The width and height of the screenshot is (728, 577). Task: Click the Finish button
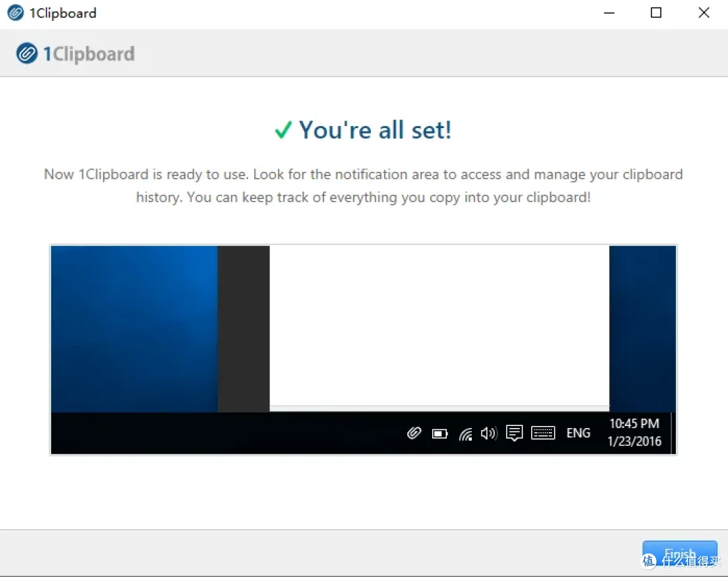pos(679,553)
